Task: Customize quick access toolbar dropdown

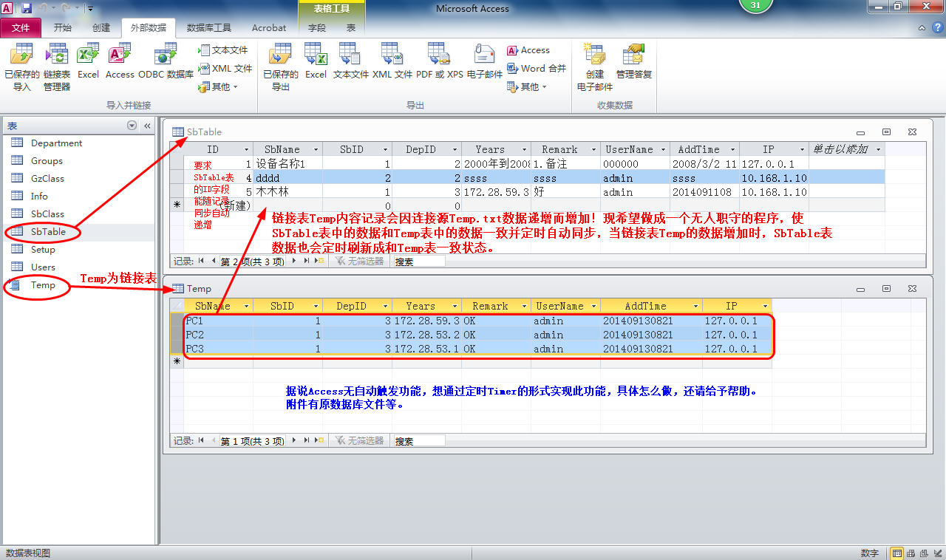Action: [x=90, y=9]
